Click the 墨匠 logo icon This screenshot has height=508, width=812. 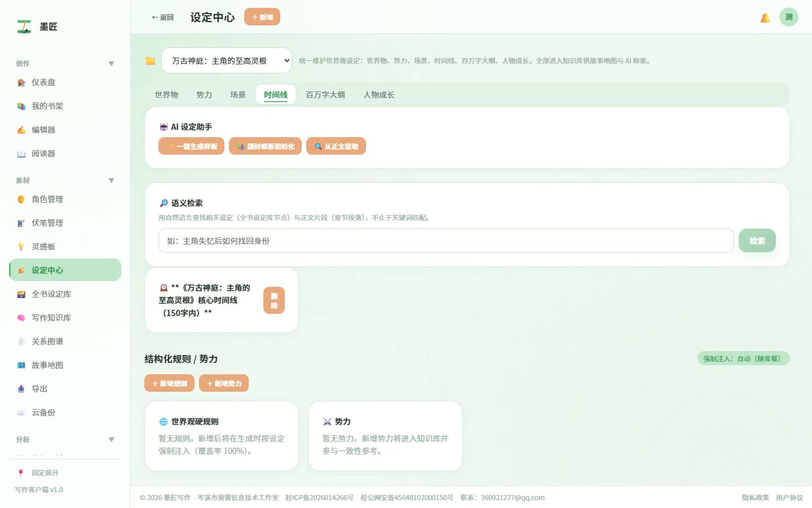pyautogui.click(x=24, y=27)
